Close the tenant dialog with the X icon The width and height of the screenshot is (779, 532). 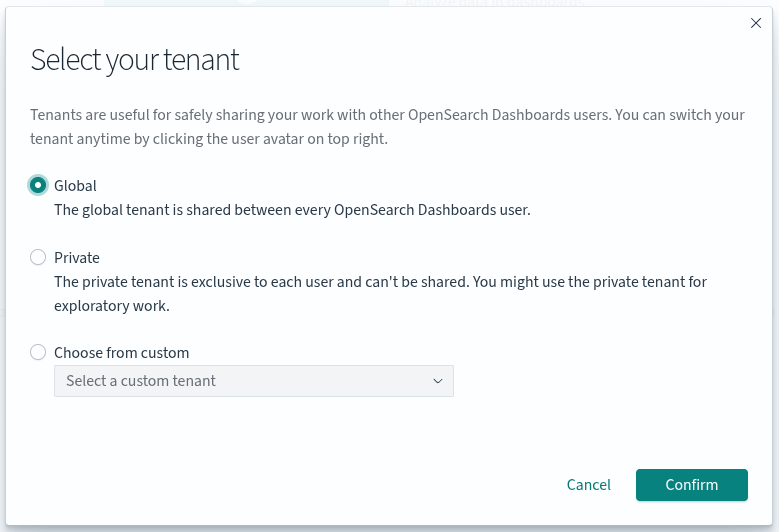click(756, 23)
